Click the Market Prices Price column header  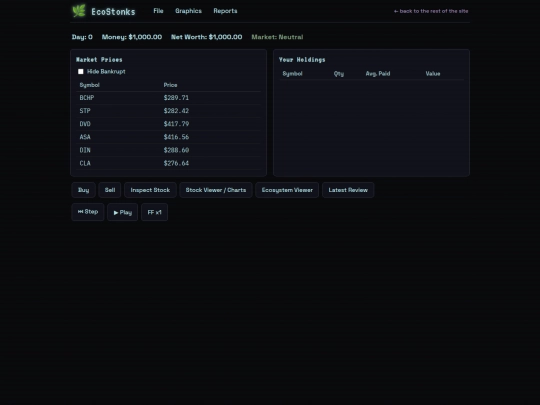point(170,85)
